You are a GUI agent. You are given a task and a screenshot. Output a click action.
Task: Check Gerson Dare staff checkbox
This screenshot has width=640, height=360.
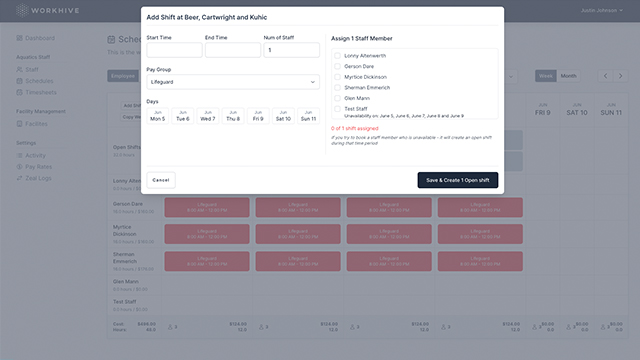tap(337, 66)
